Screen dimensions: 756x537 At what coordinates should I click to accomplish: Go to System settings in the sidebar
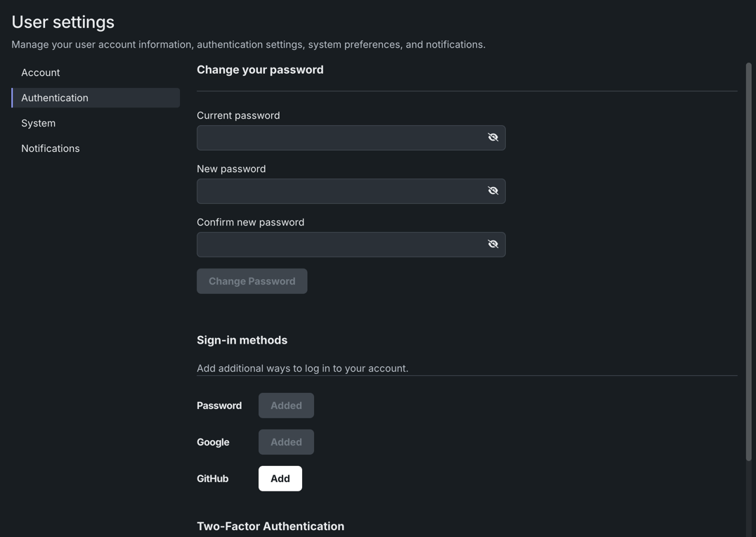tap(39, 123)
